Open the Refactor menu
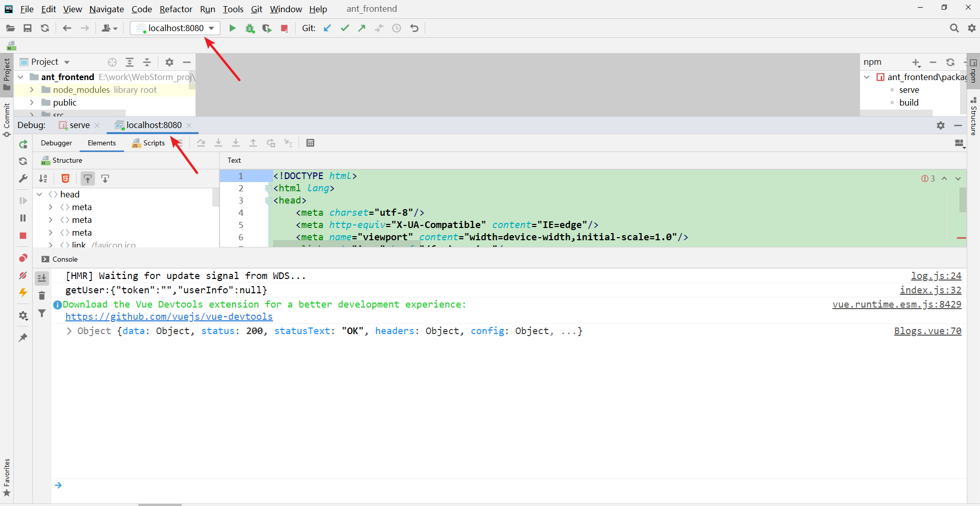Screen dimensions: 980x506 click(x=176, y=9)
